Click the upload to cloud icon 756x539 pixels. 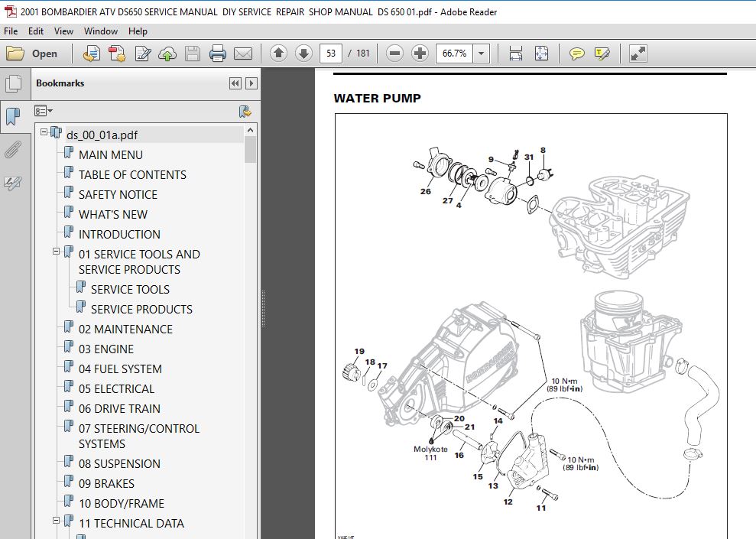[167, 54]
